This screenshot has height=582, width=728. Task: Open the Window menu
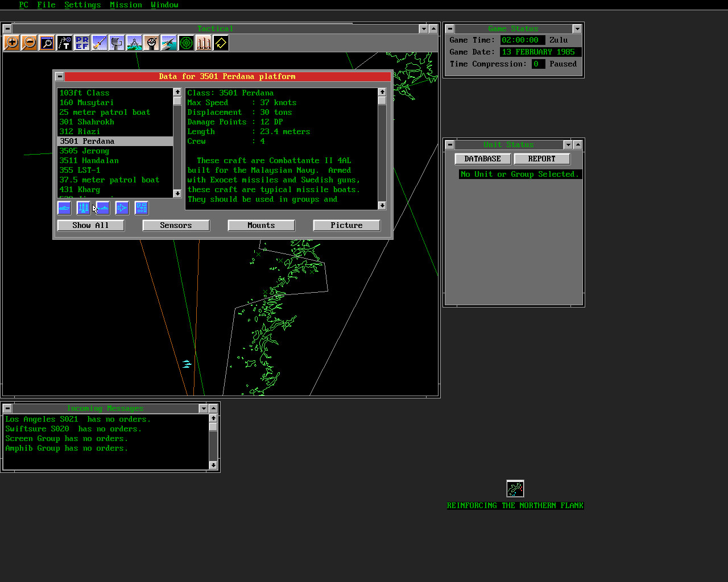pyautogui.click(x=164, y=5)
